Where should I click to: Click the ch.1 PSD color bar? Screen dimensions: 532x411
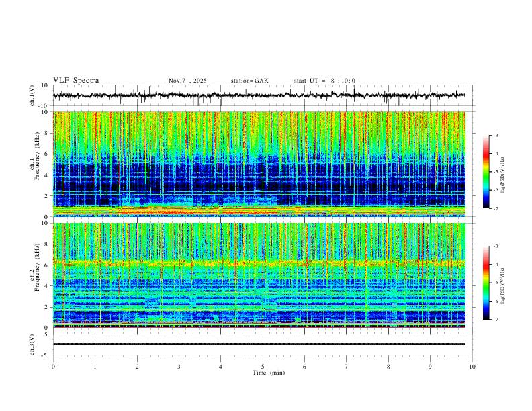(486, 172)
